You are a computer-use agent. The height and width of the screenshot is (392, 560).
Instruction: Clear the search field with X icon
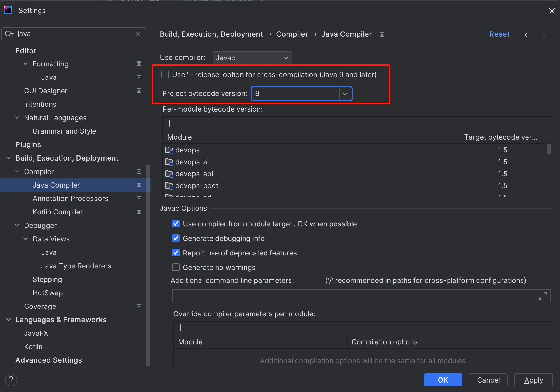click(x=138, y=34)
